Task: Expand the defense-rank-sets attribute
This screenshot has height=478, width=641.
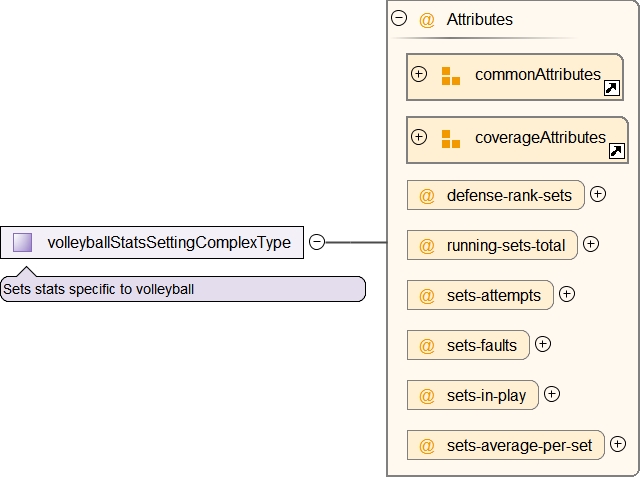Action: pos(598,194)
